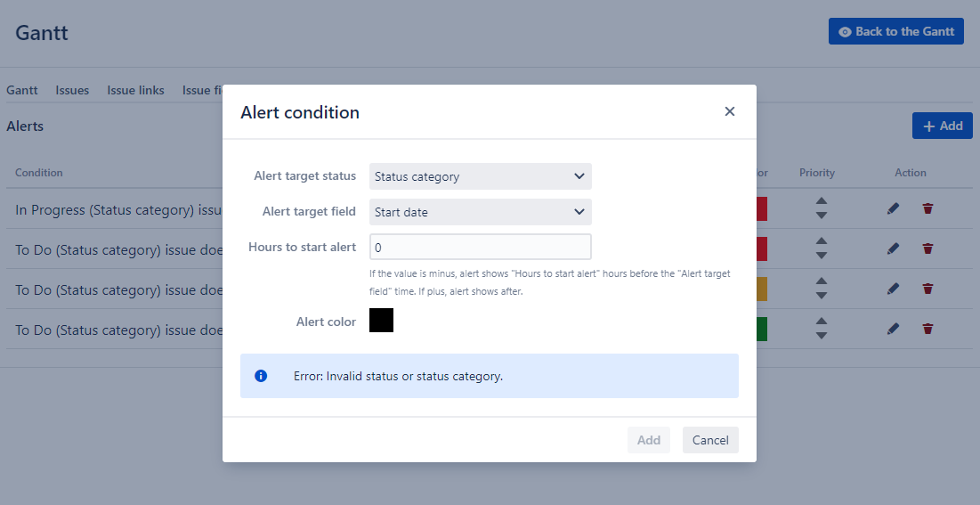Click the trash icon for the first To Do alert

[x=927, y=249]
